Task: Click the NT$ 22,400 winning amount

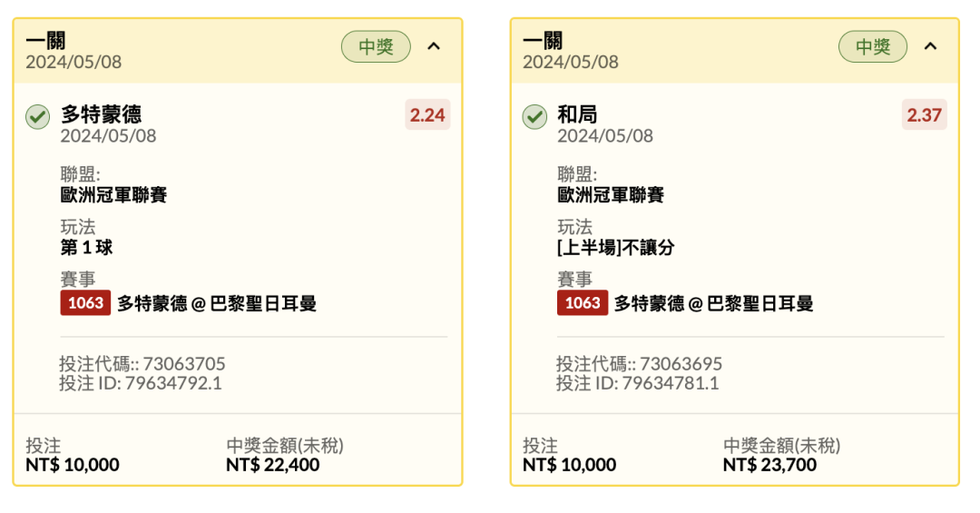Action: [272, 465]
